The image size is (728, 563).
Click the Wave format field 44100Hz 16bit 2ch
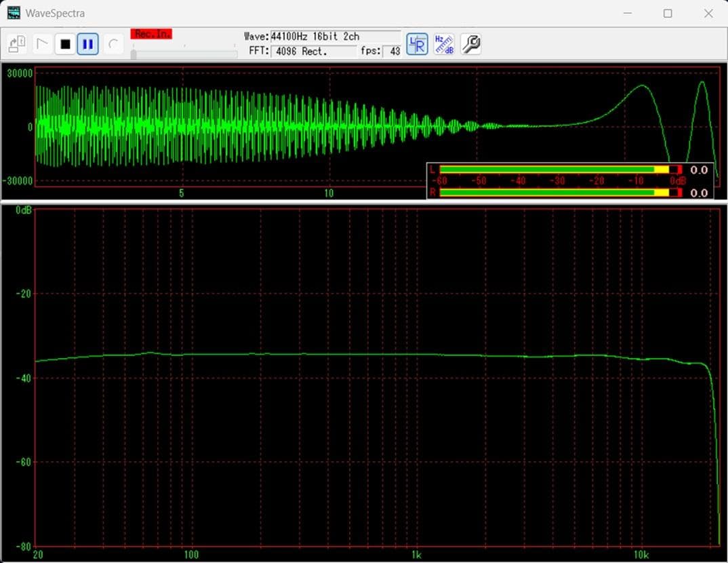(335, 37)
